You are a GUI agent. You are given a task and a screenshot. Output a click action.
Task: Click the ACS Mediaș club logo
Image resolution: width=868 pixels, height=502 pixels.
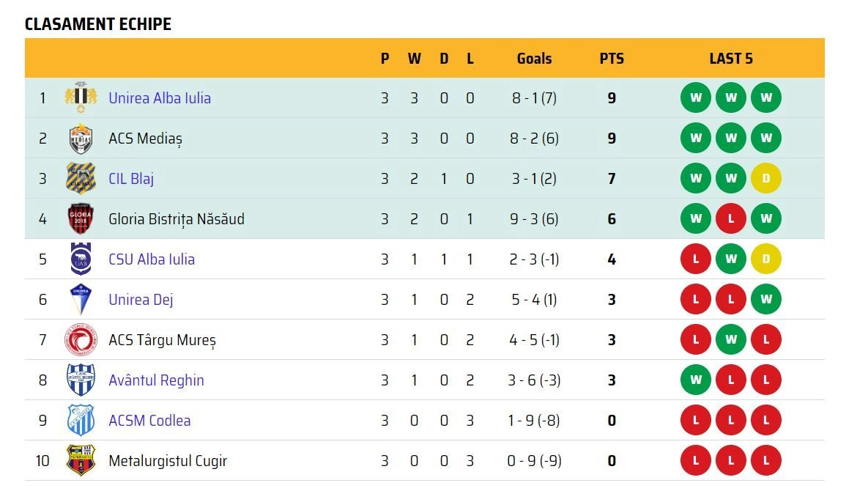click(x=81, y=138)
